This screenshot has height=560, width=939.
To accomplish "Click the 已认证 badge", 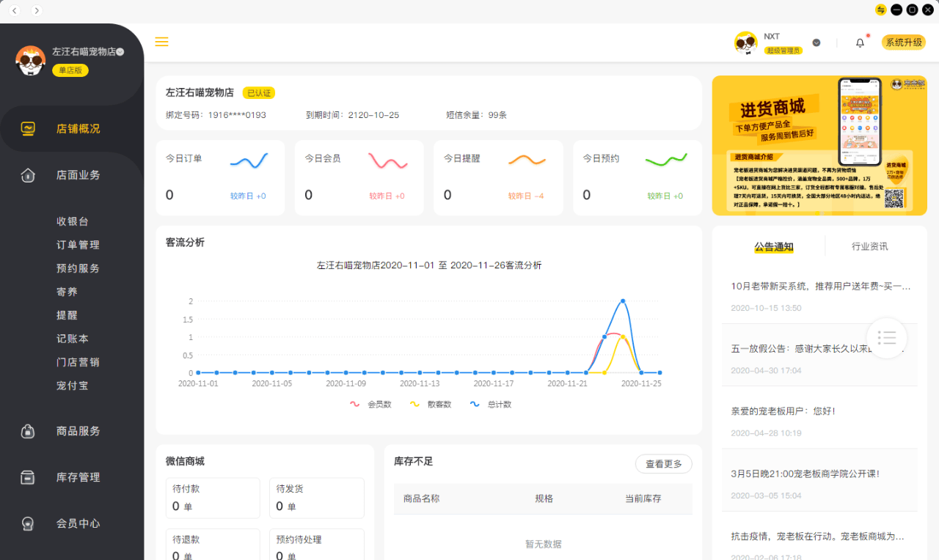I will click(x=259, y=93).
